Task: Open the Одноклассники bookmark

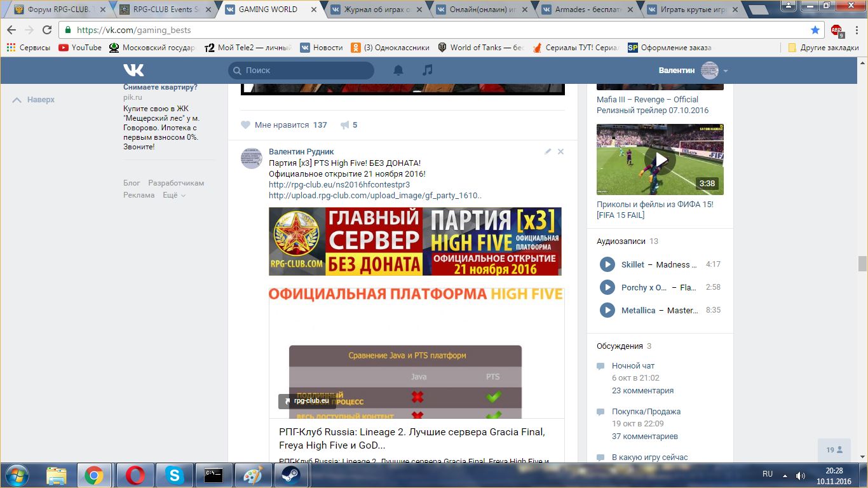Action: pyautogui.click(x=390, y=48)
